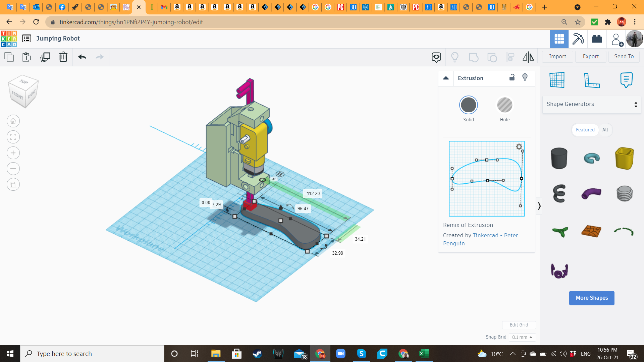Toggle the Extrusion lock icon
Viewport: 644px width, 362px height.
tap(512, 77)
